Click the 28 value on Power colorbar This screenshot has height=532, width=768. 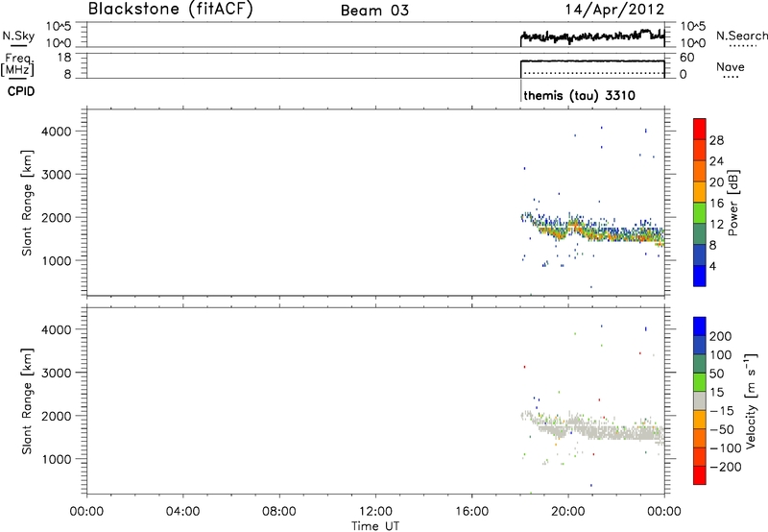pyautogui.click(x=716, y=140)
